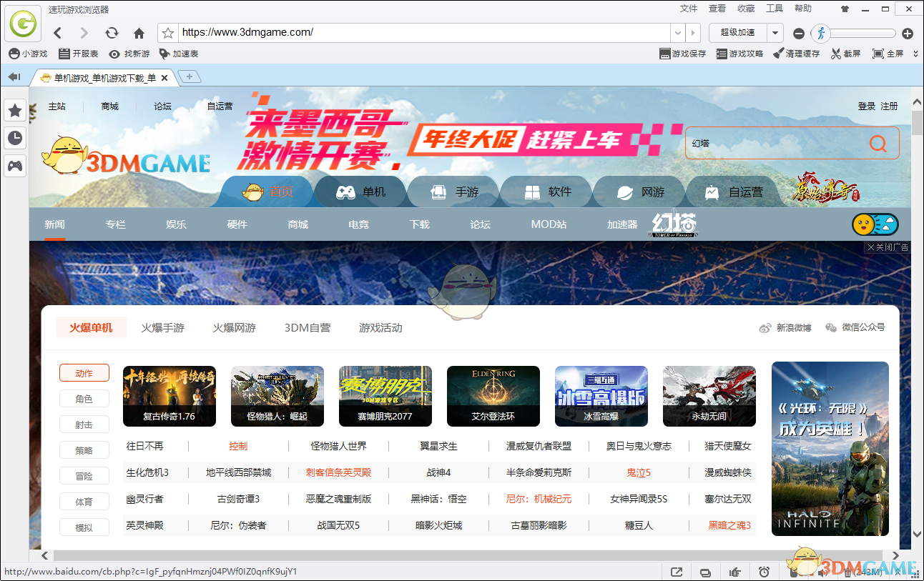
Task: Open the 小游戏 mini-games panel
Action: coord(29,53)
